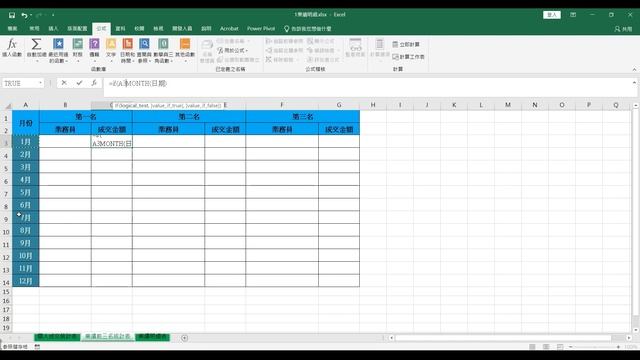Image resolution: width=640 pixels, height=360 pixels.
Task: Open the ribbon display options icon
Action: click(573, 15)
